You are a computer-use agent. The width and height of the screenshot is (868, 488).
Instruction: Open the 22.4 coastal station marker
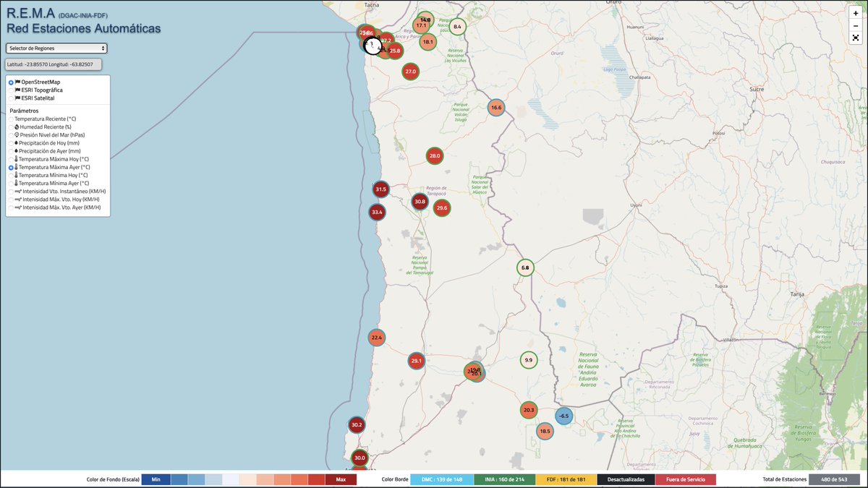376,338
